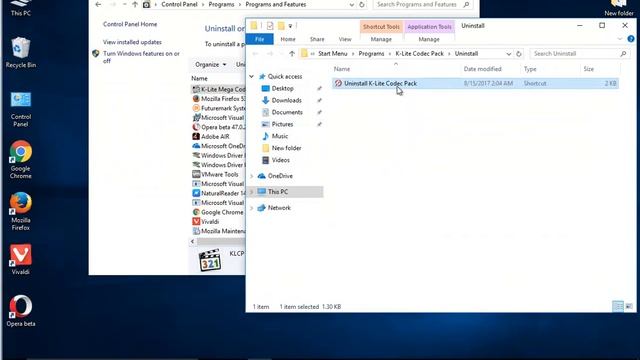The image size is (640, 360).
Task: Expand the This PC tree node
Action: (251, 192)
